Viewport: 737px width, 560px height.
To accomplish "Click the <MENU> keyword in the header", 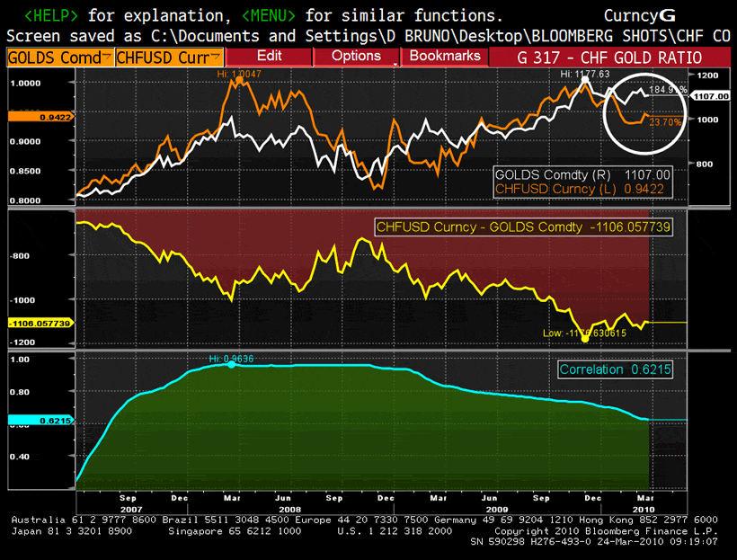I will tap(269, 15).
